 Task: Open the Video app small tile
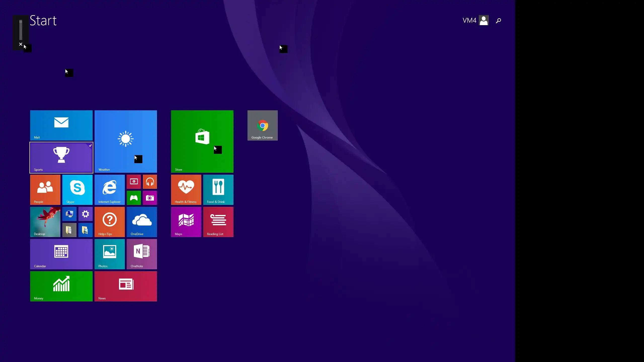point(134,182)
